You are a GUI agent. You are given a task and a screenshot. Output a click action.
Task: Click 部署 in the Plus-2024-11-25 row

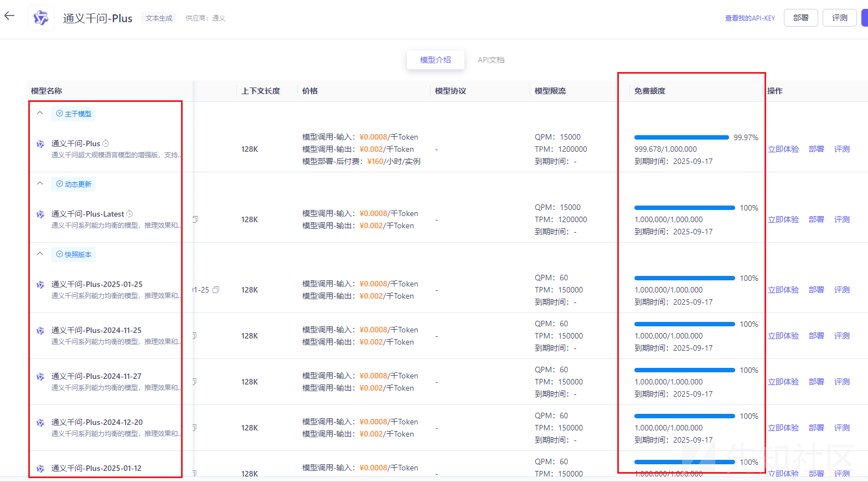[x=817, y=336]
